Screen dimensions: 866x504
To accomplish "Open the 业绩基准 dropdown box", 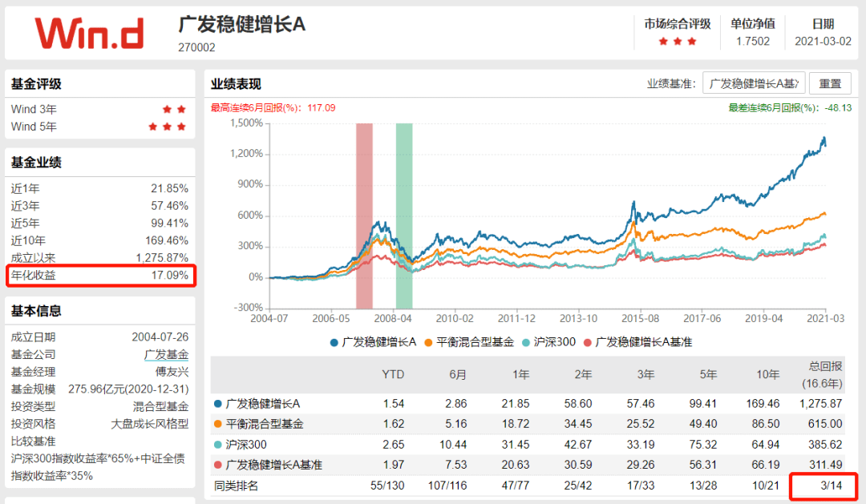I will 753,84.
